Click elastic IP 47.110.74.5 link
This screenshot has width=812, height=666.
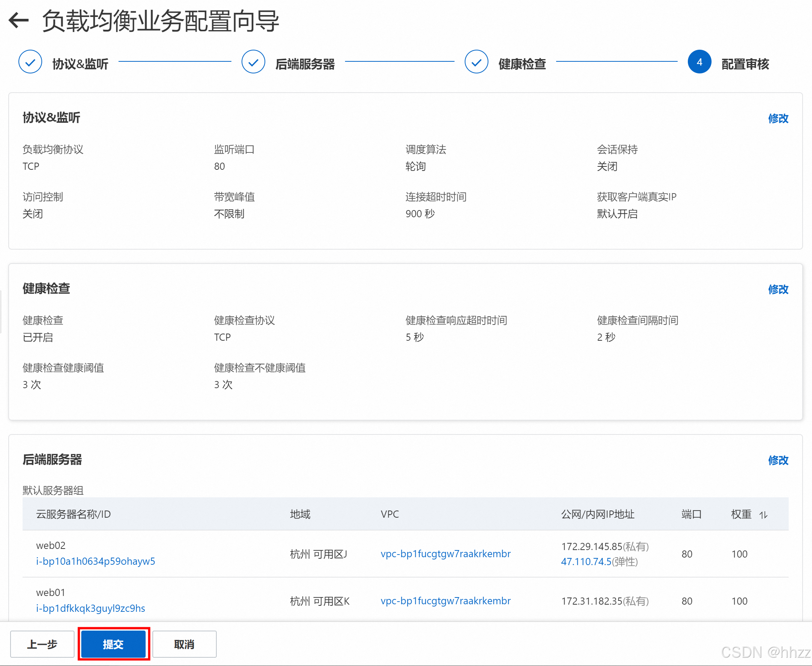click(x=586, y=562)
